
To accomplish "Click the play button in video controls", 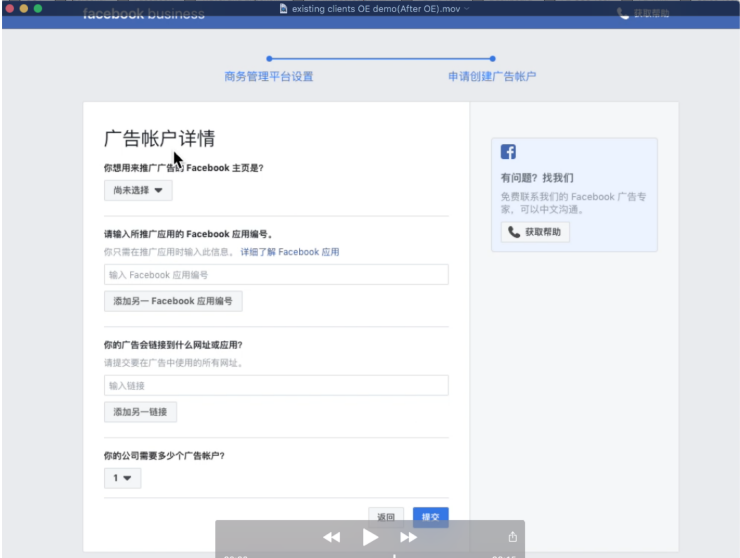I will pyautogui.click(x=370, y=537).
